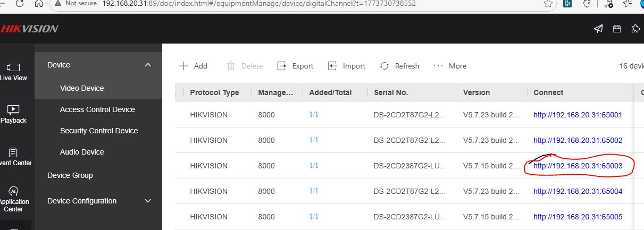Open the Application Center
The image size is (644, 230).
(x=13, y=198)
